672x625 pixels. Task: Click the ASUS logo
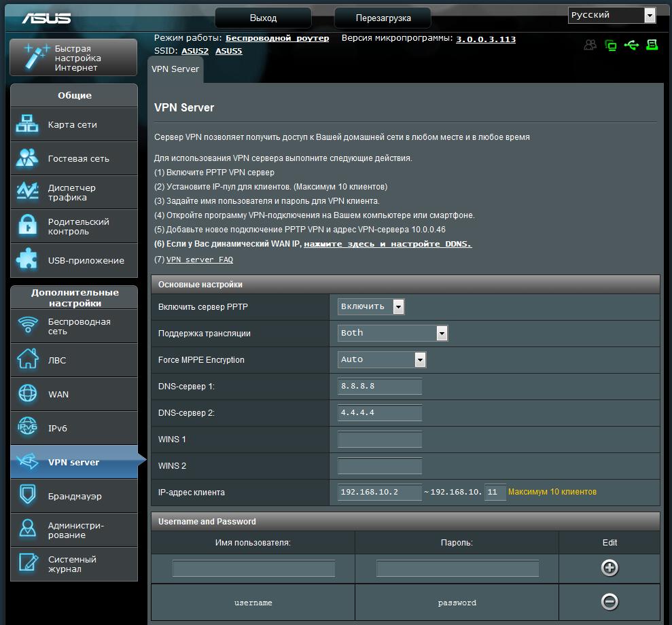[46, 18]
